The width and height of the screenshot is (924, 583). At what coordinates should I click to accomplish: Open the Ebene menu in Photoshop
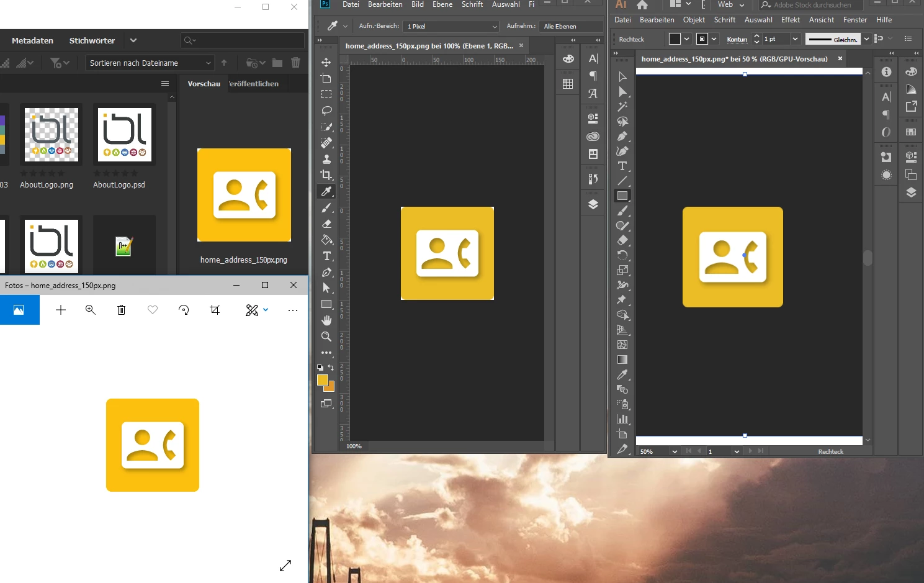442,4
